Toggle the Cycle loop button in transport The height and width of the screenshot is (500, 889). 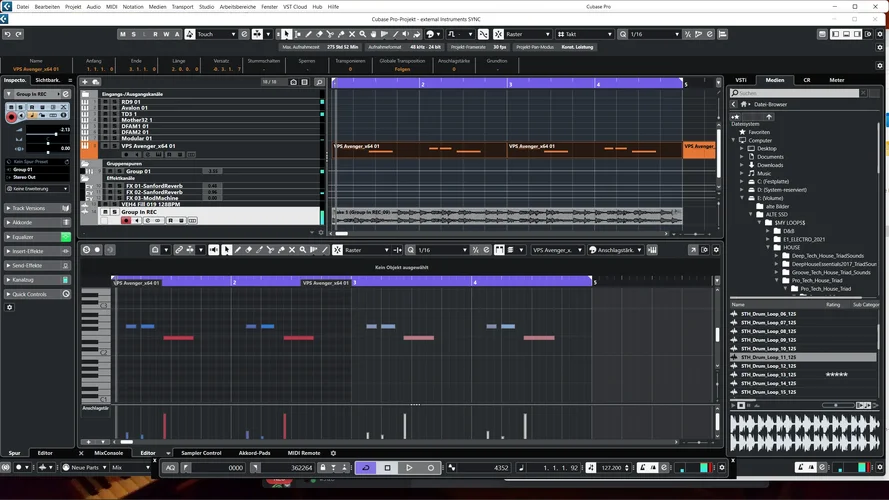365,467
